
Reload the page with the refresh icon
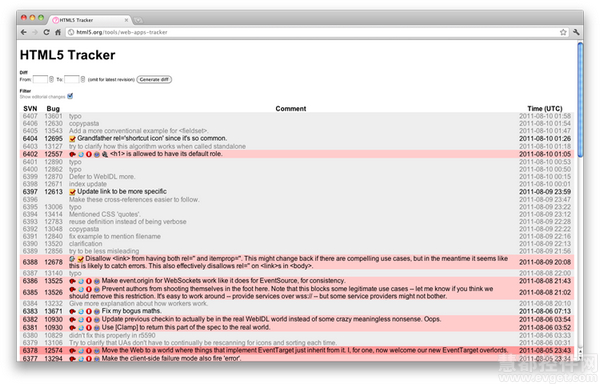46,33
